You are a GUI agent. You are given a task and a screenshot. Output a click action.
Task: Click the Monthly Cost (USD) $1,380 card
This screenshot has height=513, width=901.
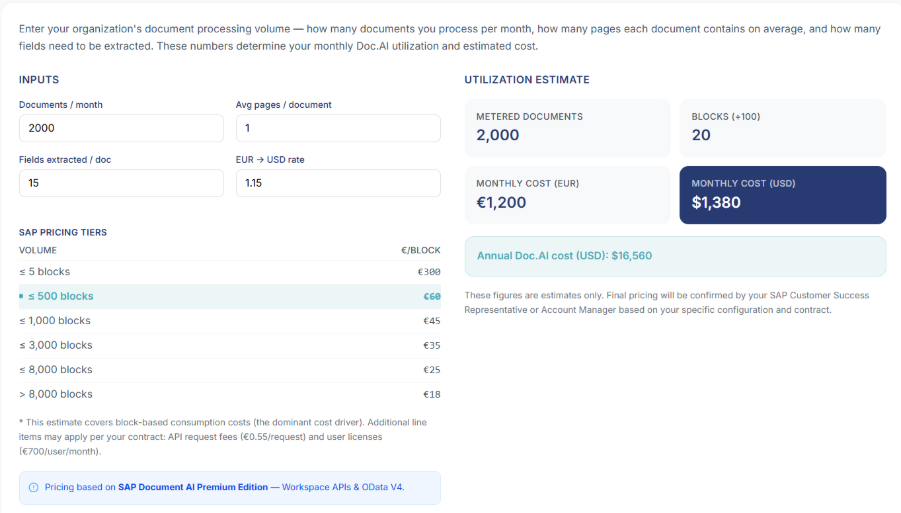tap(783, 195)
